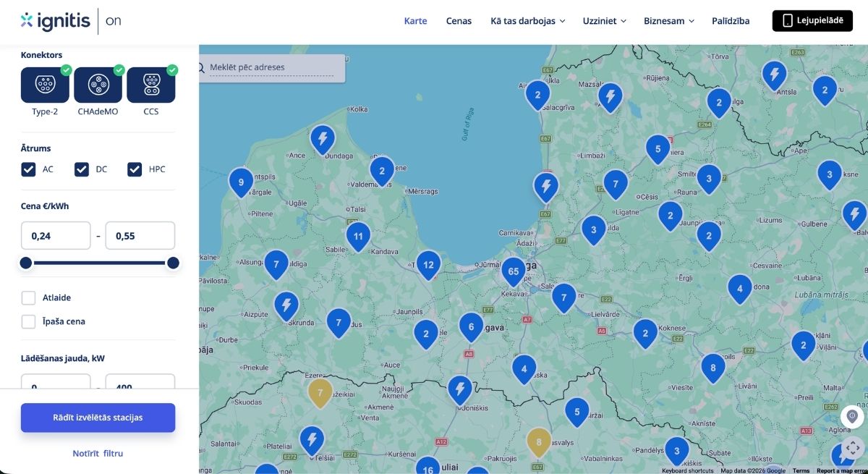Click the minimum price field 0,24
Image resolution: width=868 pixels, height=474 pixels.
pos(56,236)
